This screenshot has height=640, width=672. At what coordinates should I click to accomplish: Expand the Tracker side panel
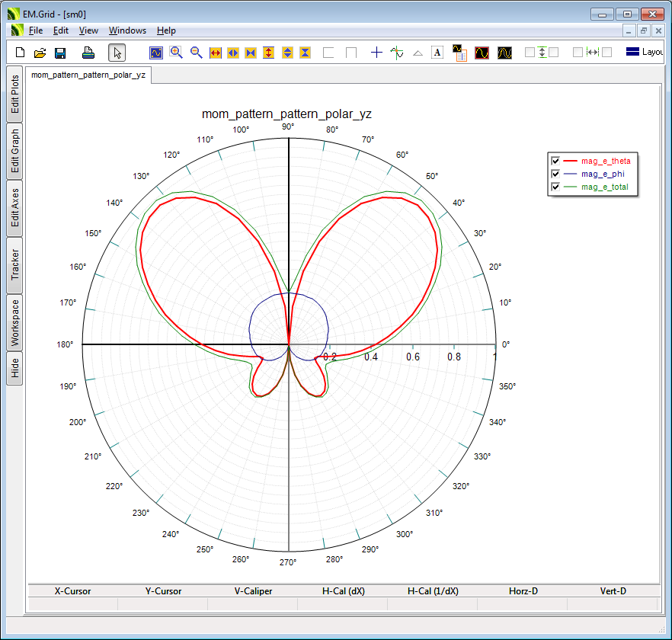14,264
